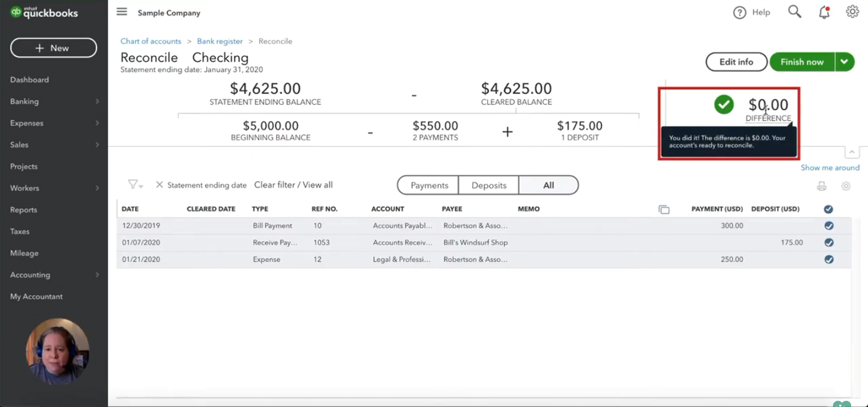This screenshot has height=407, width=868.
Task: Collapse the summary panel with up chevron
Action: point(852,152)
